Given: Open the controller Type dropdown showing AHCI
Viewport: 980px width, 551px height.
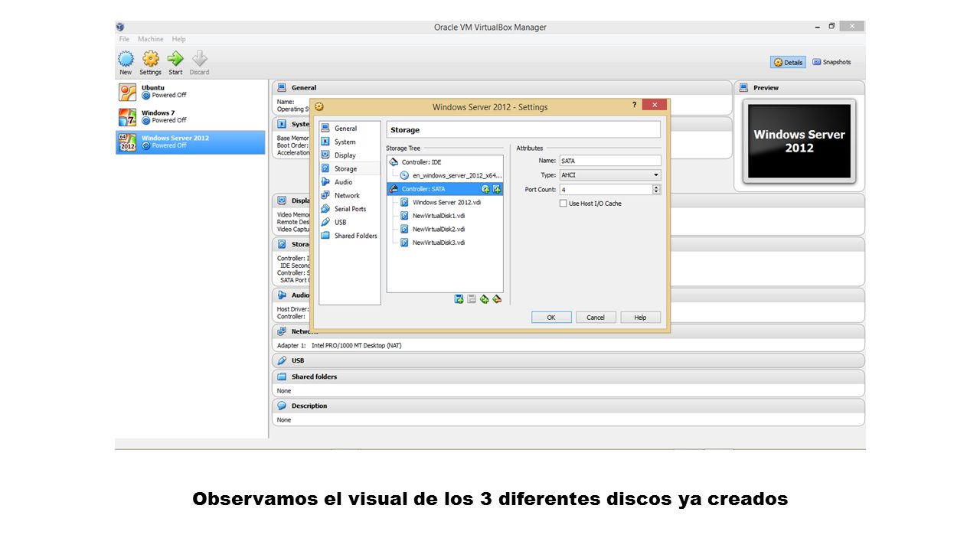Looking at the screenshot, I should (x=609, y=175).
